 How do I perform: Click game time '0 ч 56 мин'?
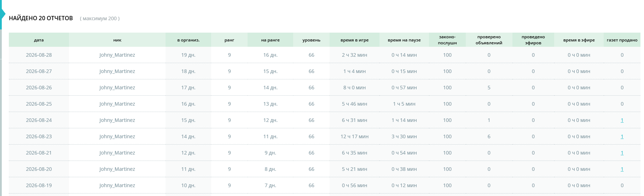(x=355, y=185)
